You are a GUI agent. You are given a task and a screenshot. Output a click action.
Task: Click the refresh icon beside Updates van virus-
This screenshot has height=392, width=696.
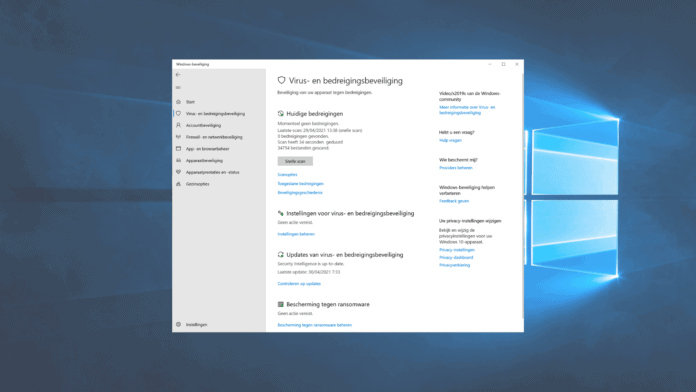point(281,254)
